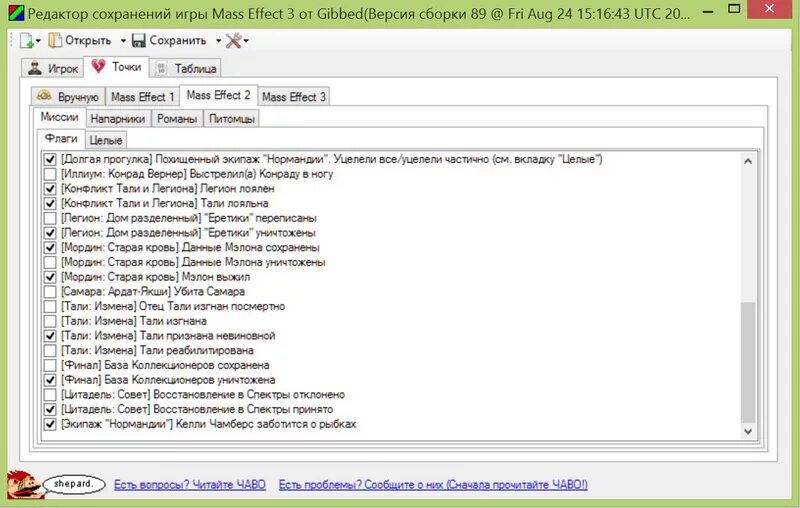
Task: Click the flags list scrollbar up arrow
Action: coord(748,161)
